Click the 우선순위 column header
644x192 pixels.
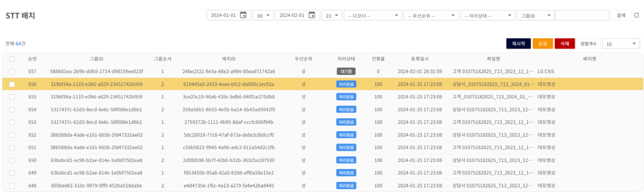[x=304, y=59]
